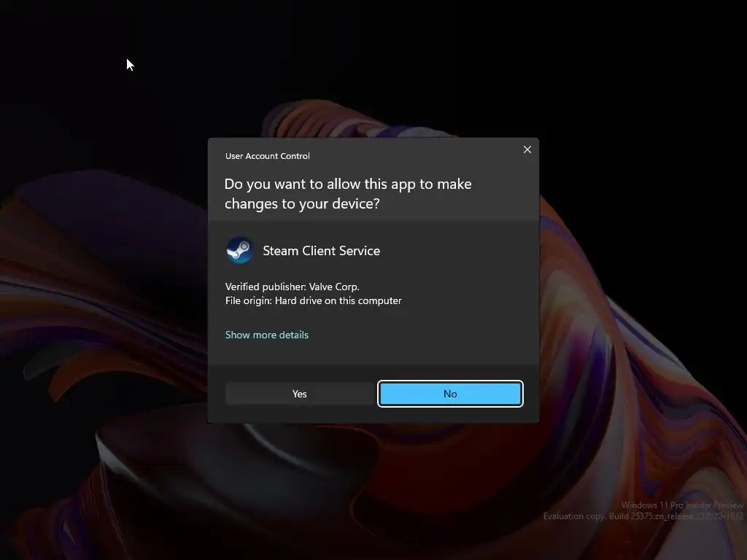Click the 'User Account Control' title text

pos(267,156)
